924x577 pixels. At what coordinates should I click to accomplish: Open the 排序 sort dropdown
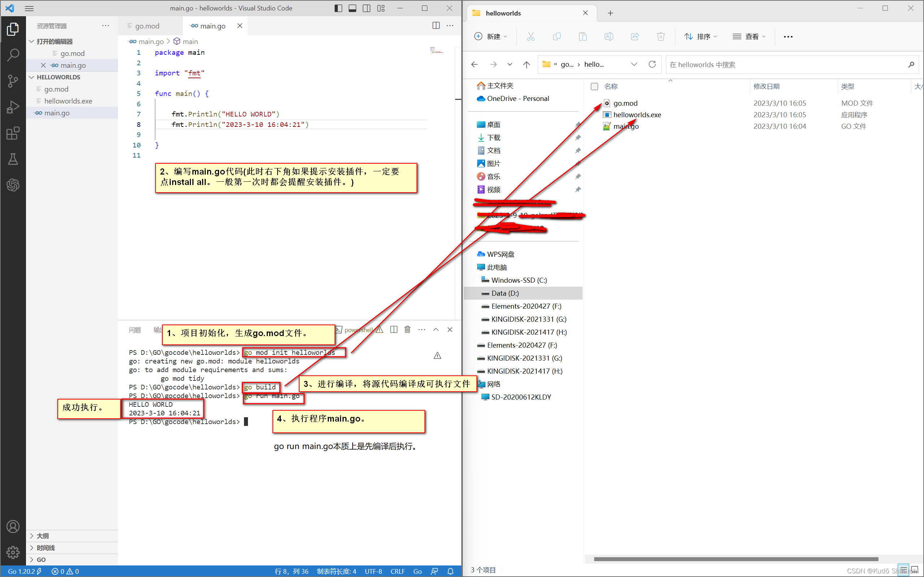click(701, 37)
